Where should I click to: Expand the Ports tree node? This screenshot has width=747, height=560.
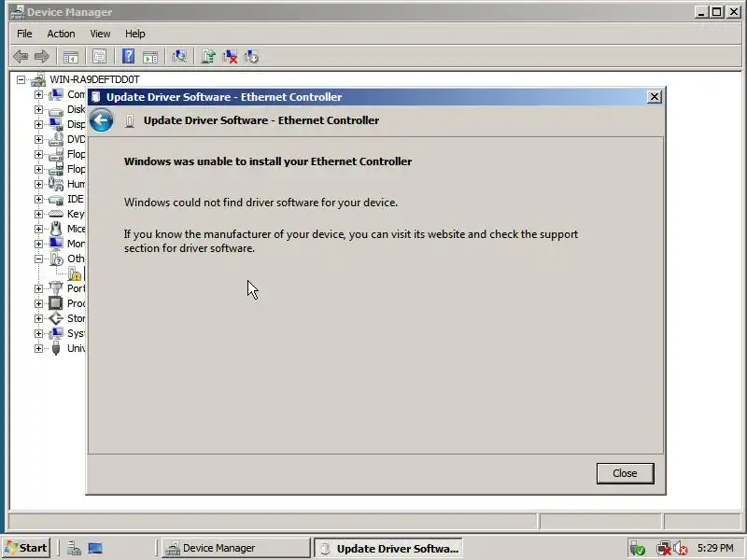click(38, 288)
